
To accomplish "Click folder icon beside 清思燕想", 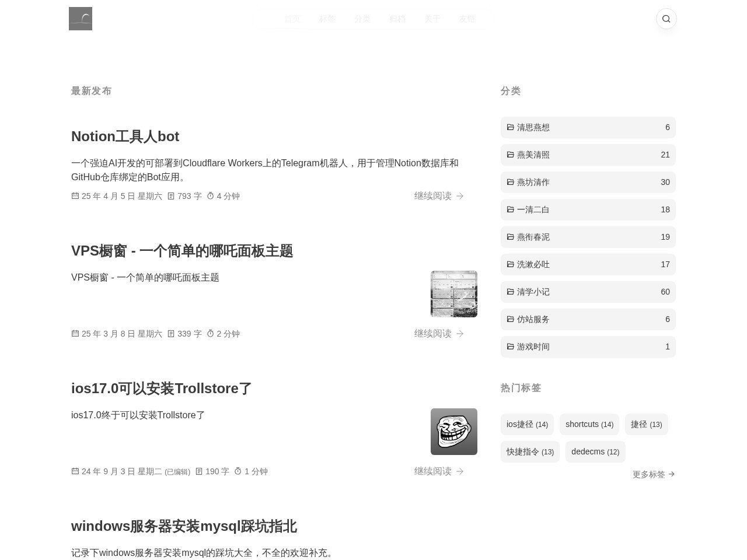I will click(511, 127).
